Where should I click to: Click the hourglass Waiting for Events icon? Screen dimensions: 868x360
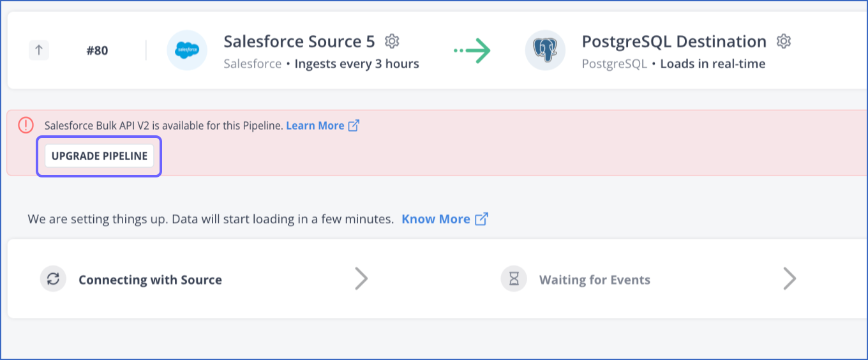coord(514,279)
